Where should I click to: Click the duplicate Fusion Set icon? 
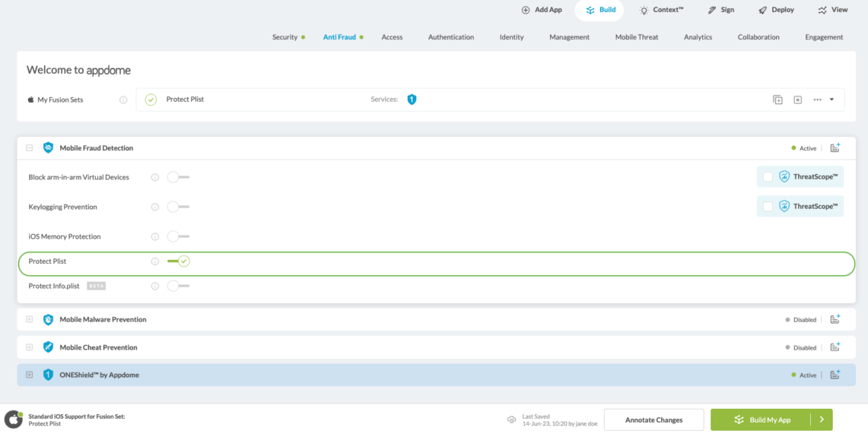coord(777,100)
